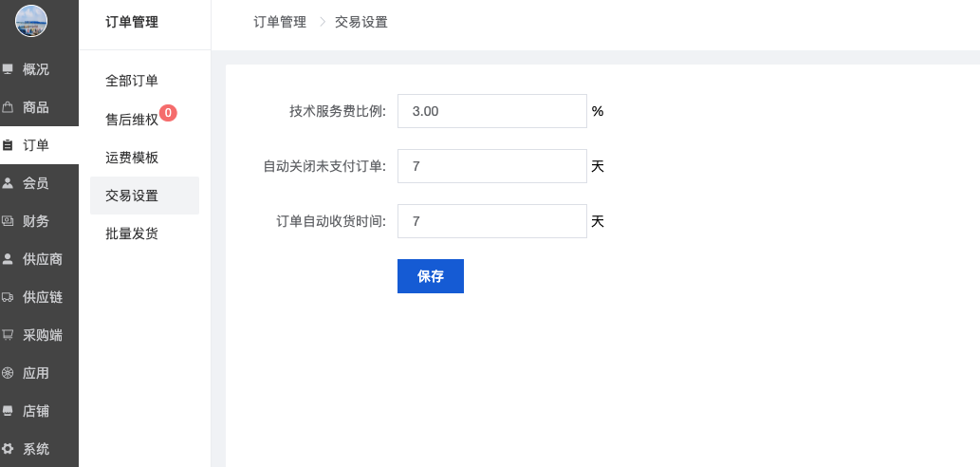Click the gear icon beside 系统
The width and height of the screenshot is (980, 467).
tap(9, 449)
